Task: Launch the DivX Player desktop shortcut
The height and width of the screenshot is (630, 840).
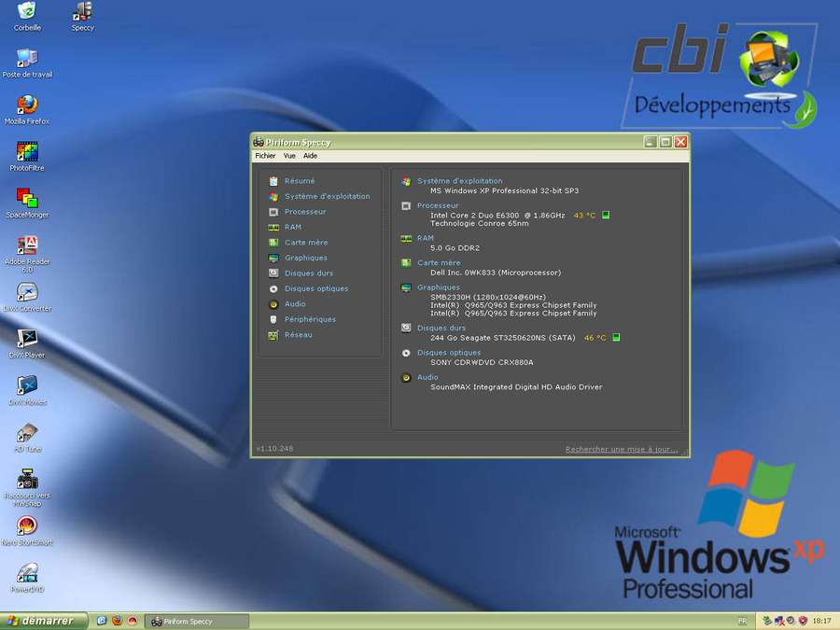Action: [27, 343]
